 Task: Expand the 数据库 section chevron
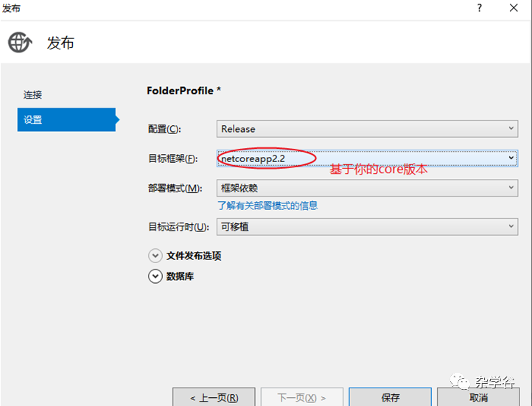[x=155, y=276]
